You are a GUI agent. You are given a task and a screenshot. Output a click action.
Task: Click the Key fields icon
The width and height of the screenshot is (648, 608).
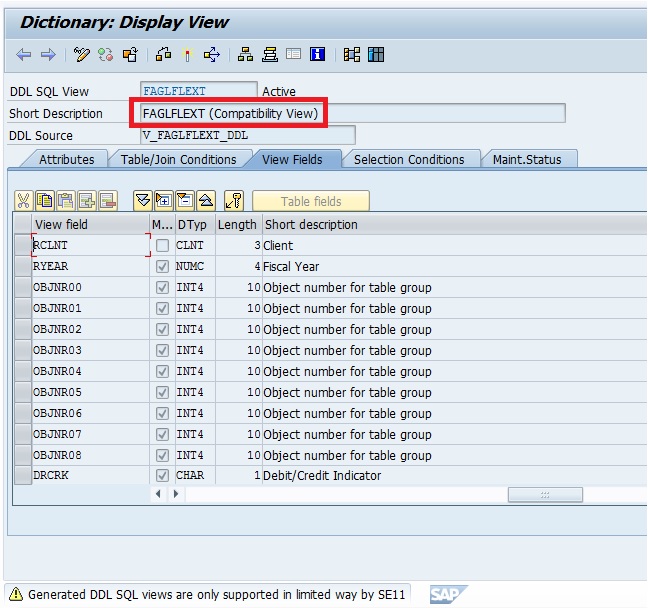click(x=234, y=201)
